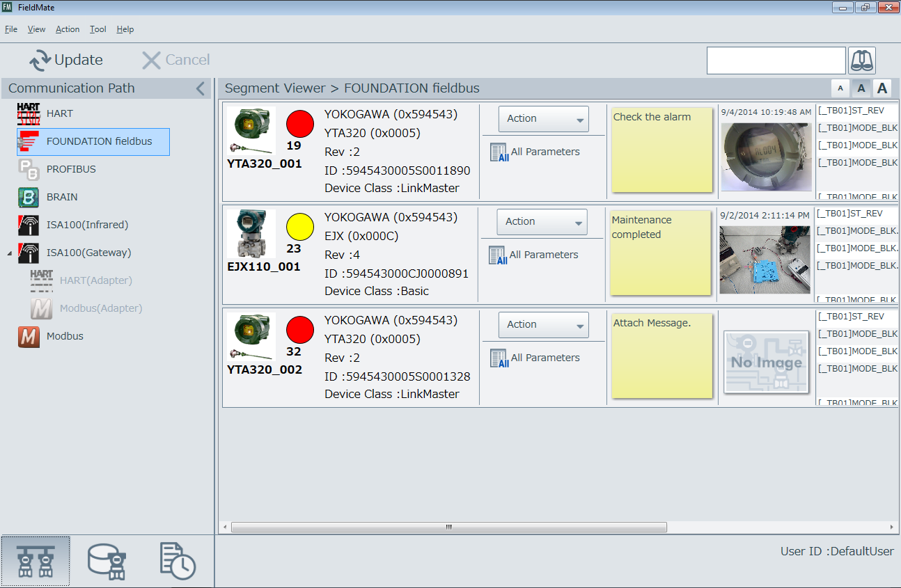Open the Tool menu
Screen dimensions: 901x588
pos(97,29)
